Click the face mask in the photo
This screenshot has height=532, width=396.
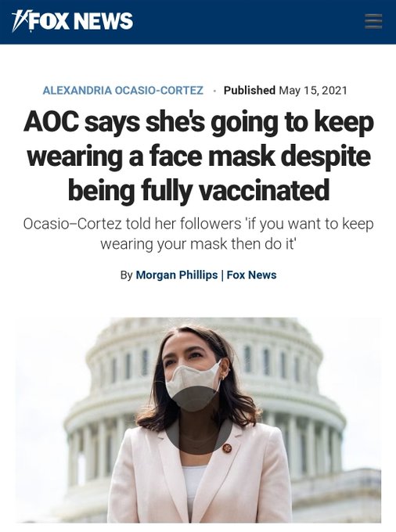point(193,385)
